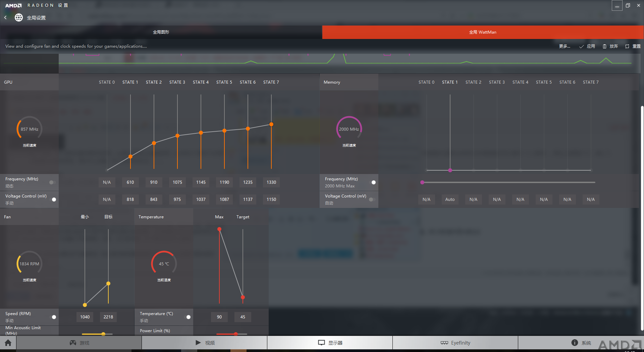Viewport: 644px width, 352px height.
Task: Click the Min Acoustic Limit slider handle
Action: click(x=103, y=334)
